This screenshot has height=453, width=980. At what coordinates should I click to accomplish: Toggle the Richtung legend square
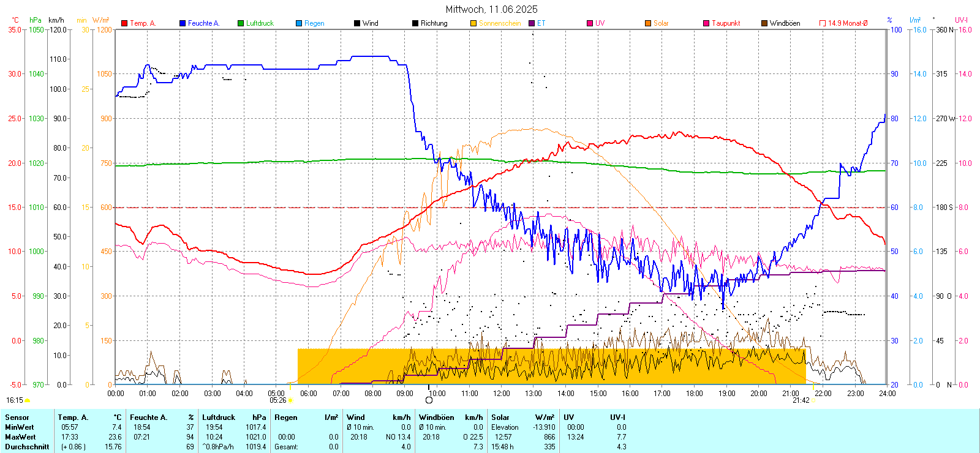coord(415,23)
